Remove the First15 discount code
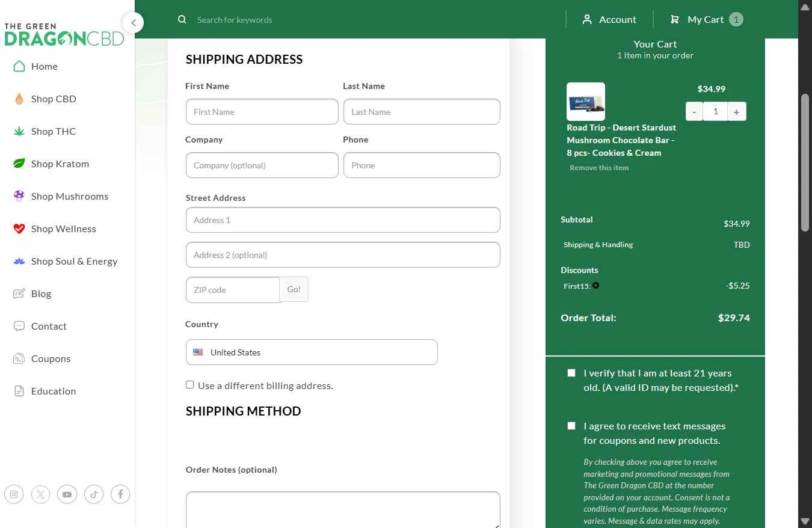The width and height of the screenshot is (812, 528). [x=595, y=285]
